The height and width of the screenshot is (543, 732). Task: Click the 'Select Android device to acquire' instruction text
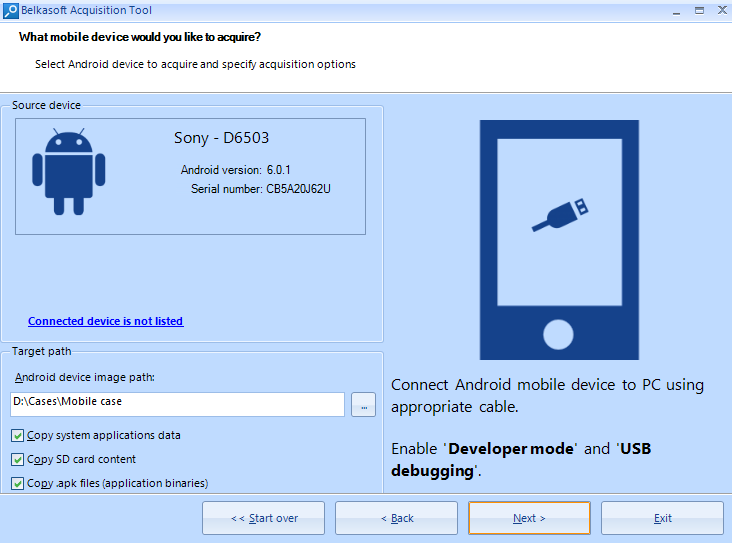(195, 64)
